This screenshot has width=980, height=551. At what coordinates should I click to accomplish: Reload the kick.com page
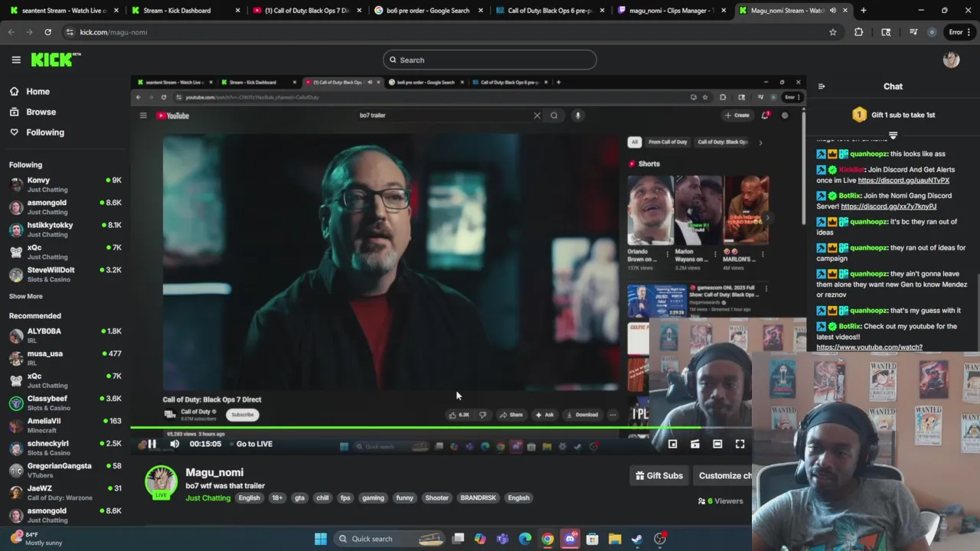[x=47, y=32]
